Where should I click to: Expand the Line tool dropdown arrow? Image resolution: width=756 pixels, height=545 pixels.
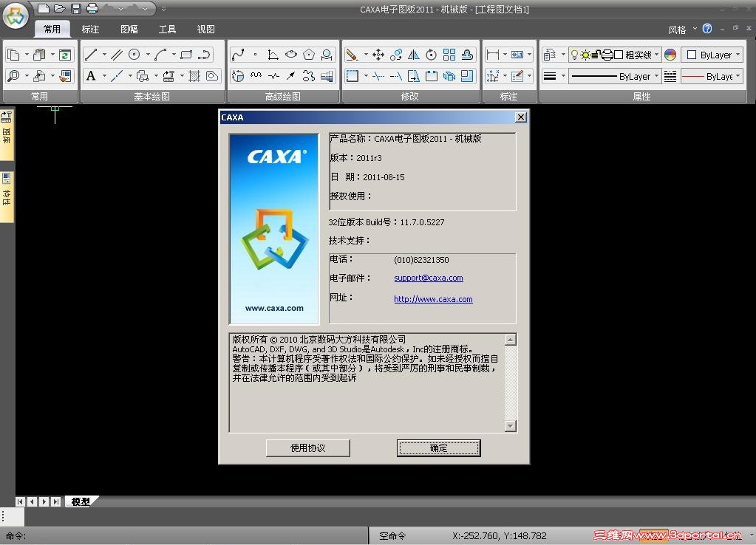click(x=104, y=55)
